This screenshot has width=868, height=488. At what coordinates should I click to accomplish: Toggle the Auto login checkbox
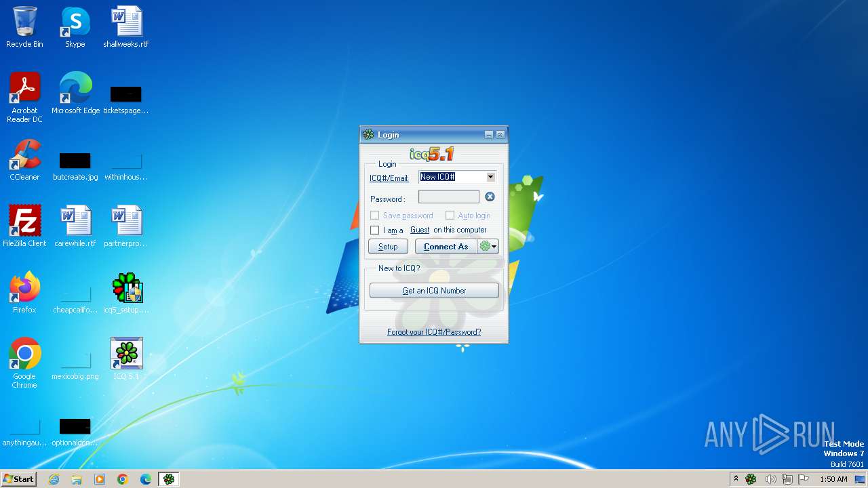(x=450, y=216)
